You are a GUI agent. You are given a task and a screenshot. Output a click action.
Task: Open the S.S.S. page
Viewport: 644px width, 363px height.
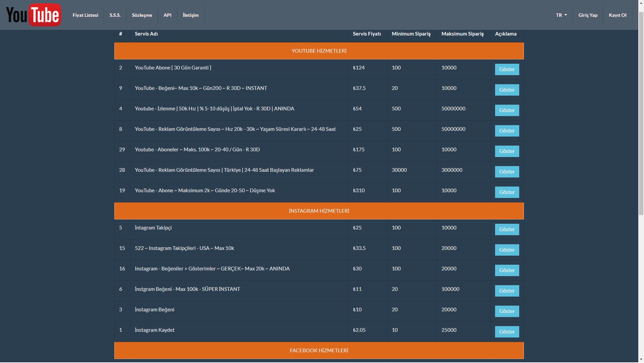coord(115,15)
